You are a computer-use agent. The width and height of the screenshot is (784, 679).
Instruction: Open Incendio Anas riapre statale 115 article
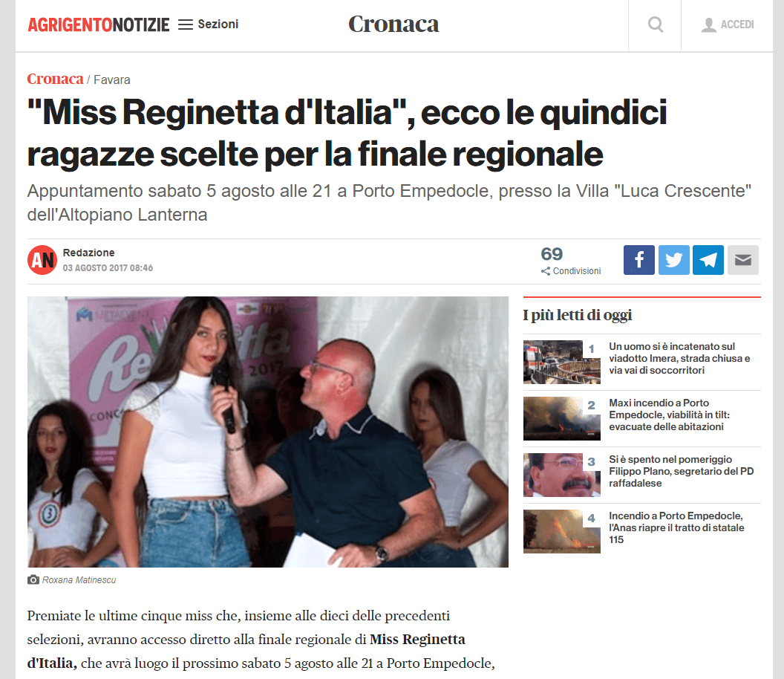(x=676, y=528)
